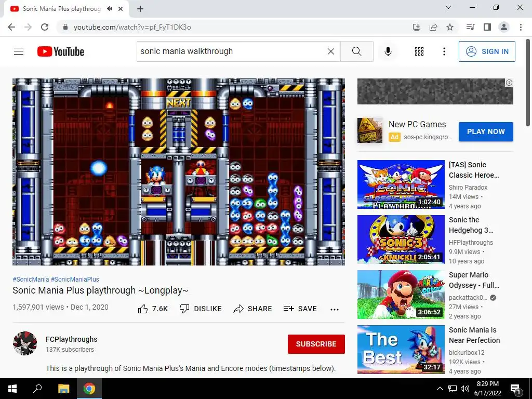Viewport: 532px width, 399px height.
Task: Click the DISLIKE thumbs down button
Action: [x=201, y=309]
